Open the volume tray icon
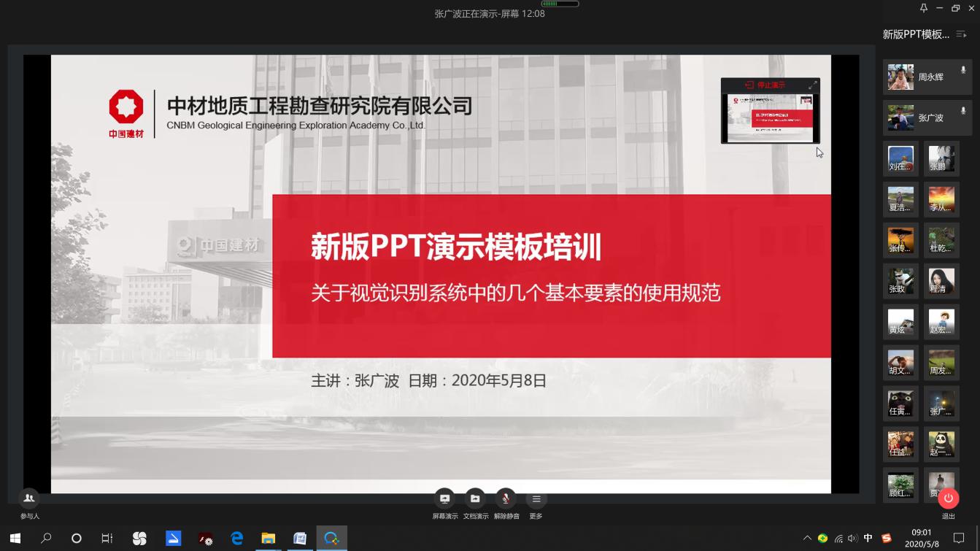980x551 pixels. 852,539
